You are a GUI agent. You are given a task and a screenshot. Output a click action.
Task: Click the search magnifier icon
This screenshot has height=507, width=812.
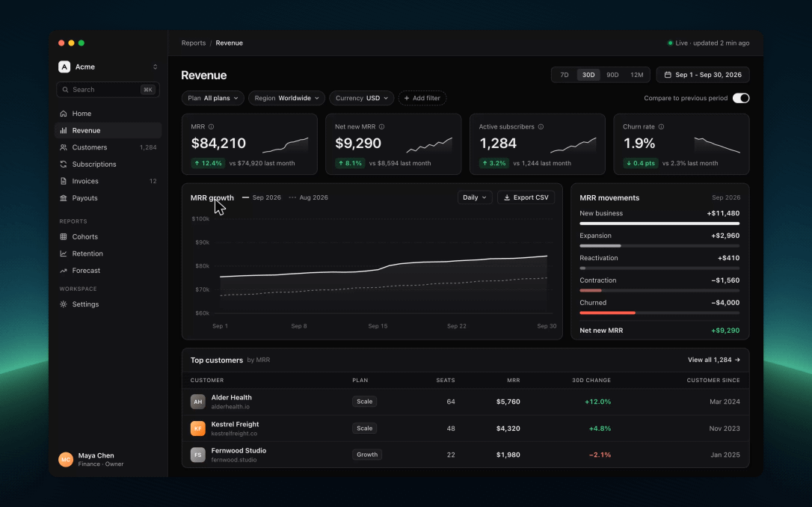65,90
